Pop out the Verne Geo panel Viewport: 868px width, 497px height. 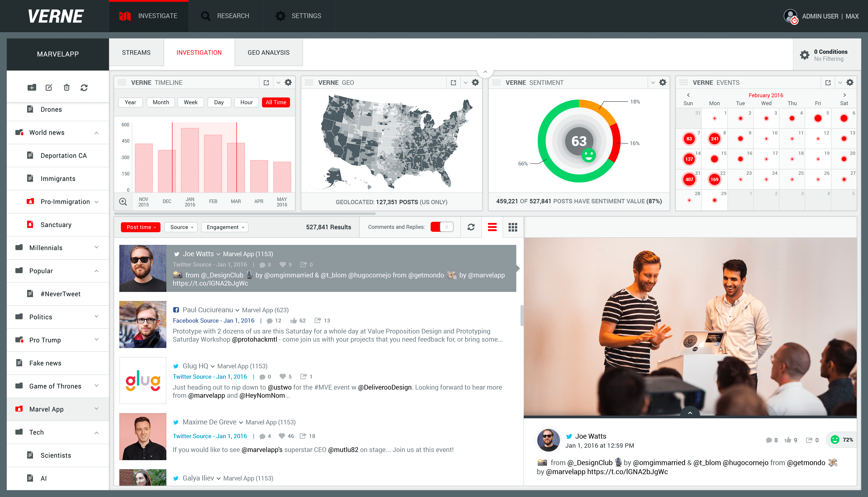click(x=453, y=83)
